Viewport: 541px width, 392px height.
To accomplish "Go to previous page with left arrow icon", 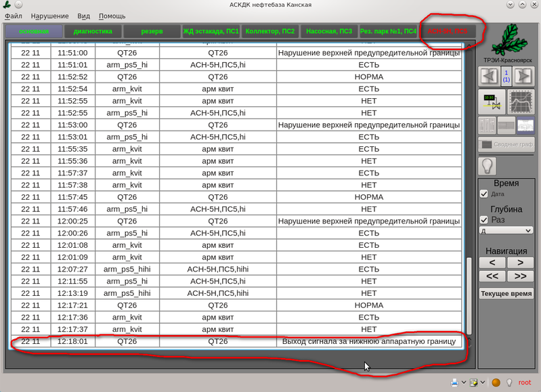I will tap(489, 74).
